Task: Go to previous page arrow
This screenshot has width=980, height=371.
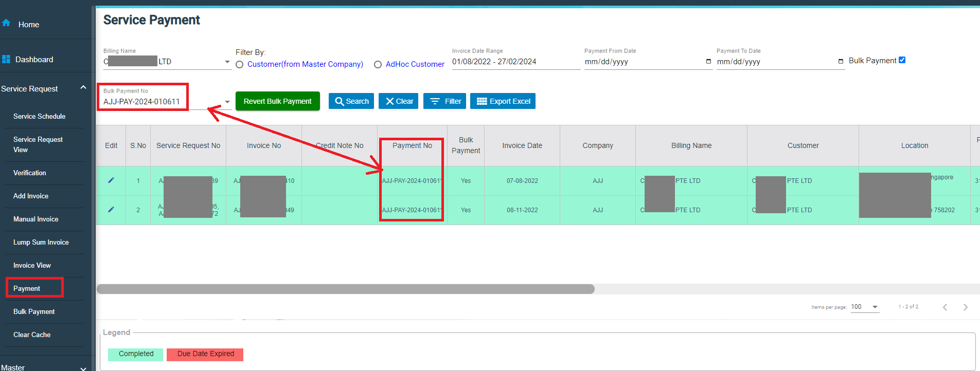Action: (x=945, y=307)
